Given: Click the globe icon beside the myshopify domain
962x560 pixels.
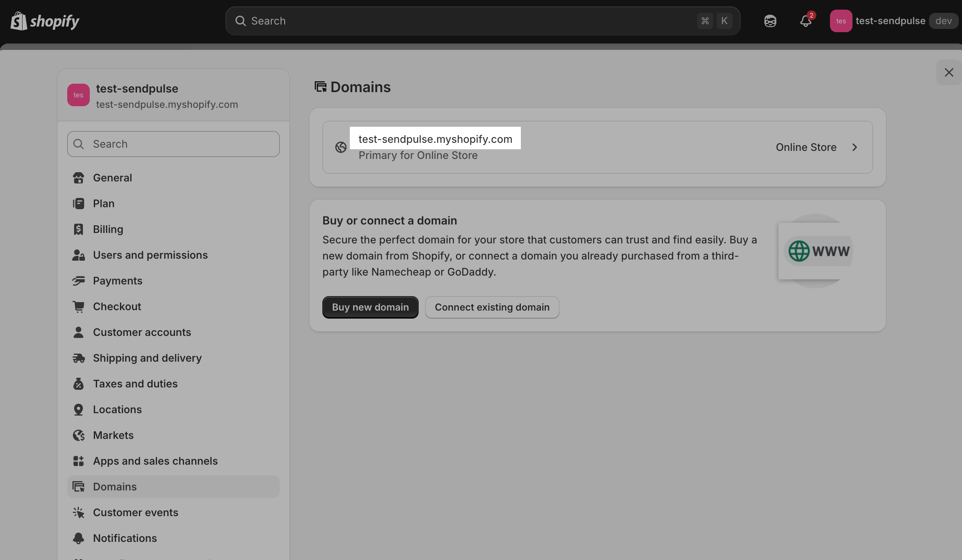Looking at the screenshot, I should [x=341, y=147].
